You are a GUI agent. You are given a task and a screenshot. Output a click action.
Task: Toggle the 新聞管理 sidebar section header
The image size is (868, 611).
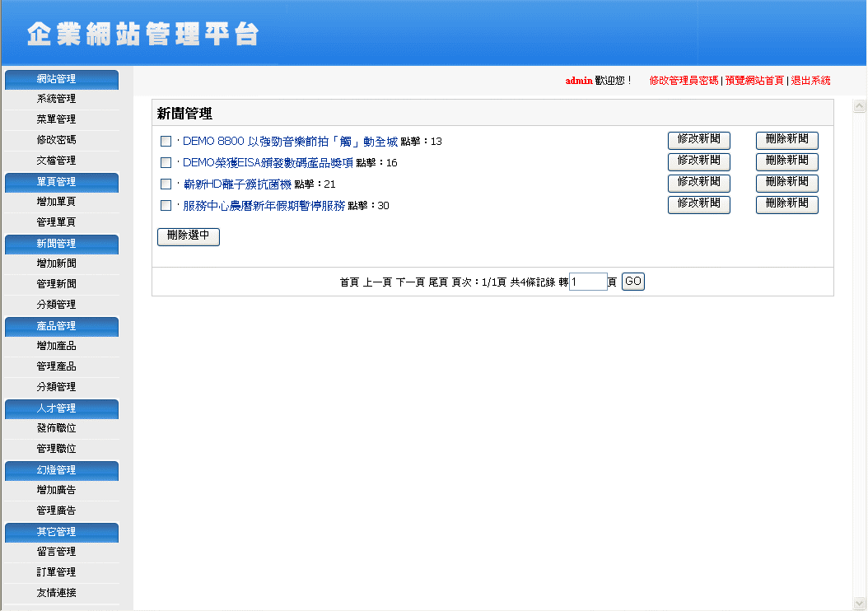[x=62, y=244]
